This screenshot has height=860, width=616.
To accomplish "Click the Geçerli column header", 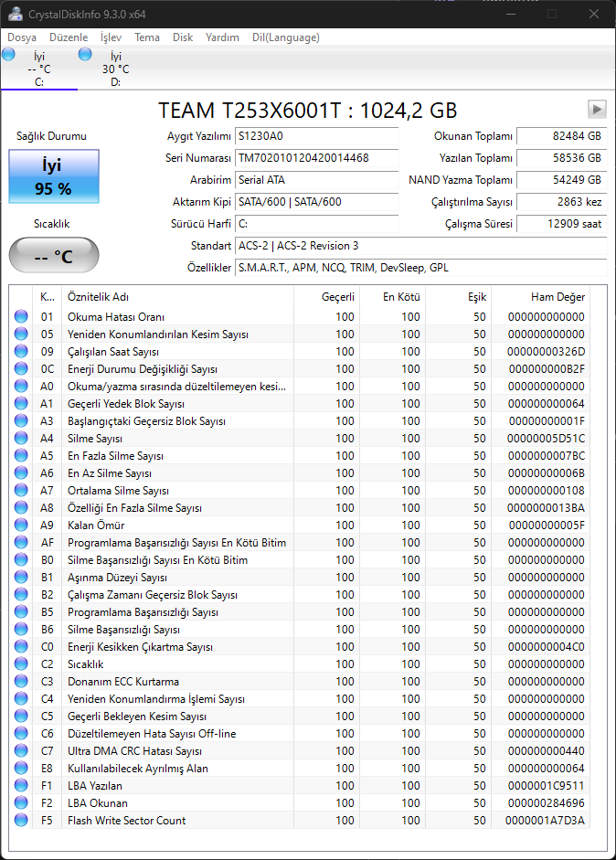I will click(327, 297).
